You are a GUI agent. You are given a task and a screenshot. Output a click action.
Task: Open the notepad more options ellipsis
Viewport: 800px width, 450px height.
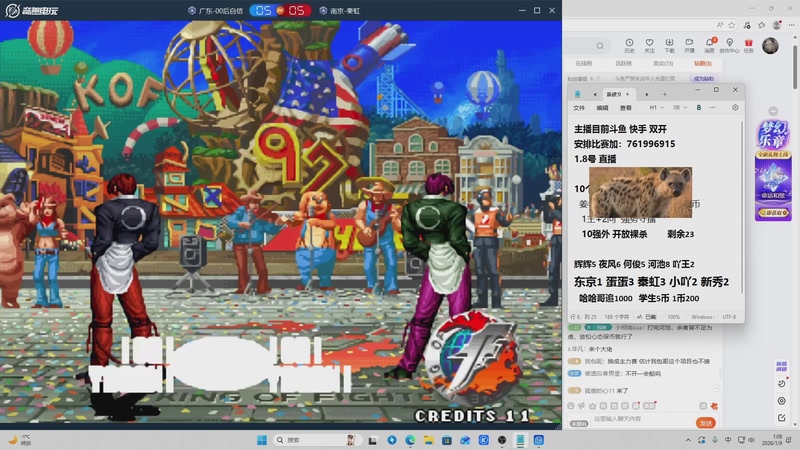(x=712, y=108)
